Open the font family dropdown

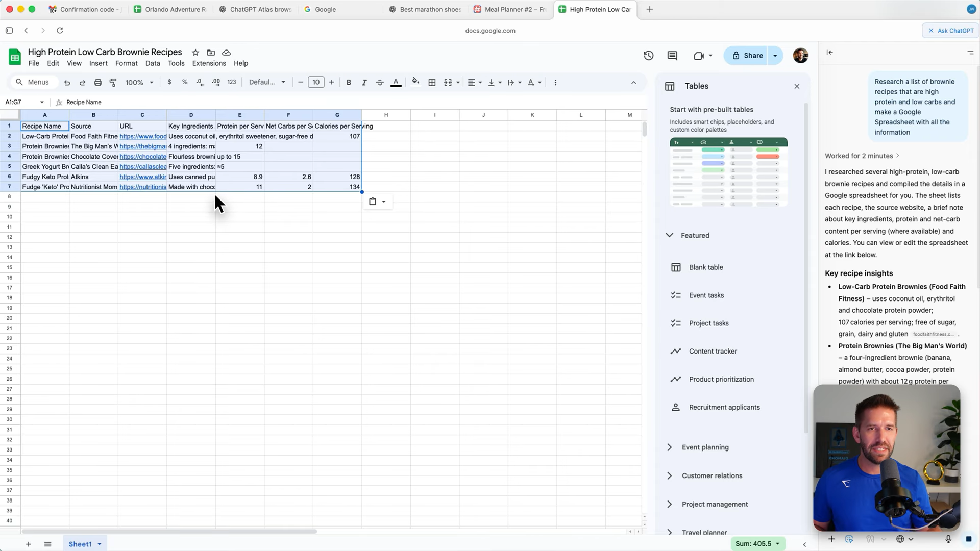click(267, 82)
